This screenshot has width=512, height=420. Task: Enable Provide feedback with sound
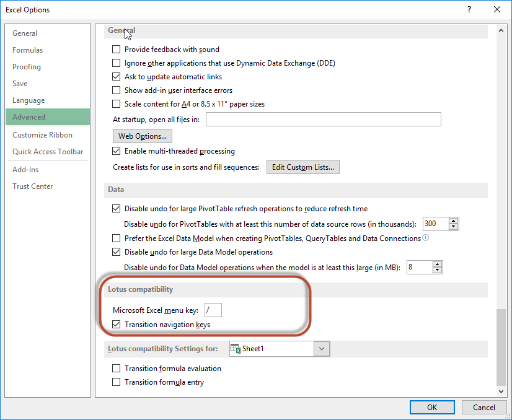[x=116, y=50]
